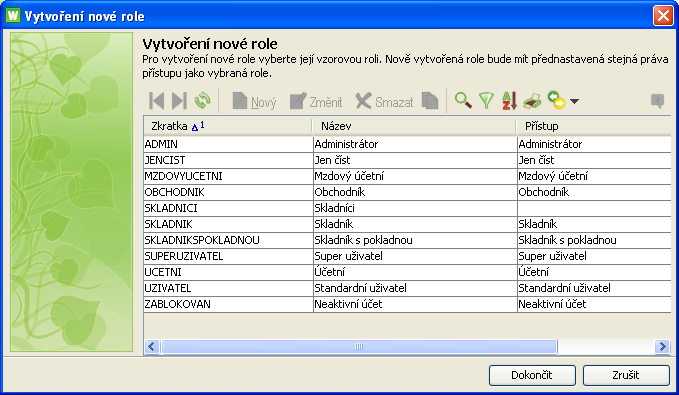
Task: Cancel with the Zrušit button
Action: pos(626,375)
